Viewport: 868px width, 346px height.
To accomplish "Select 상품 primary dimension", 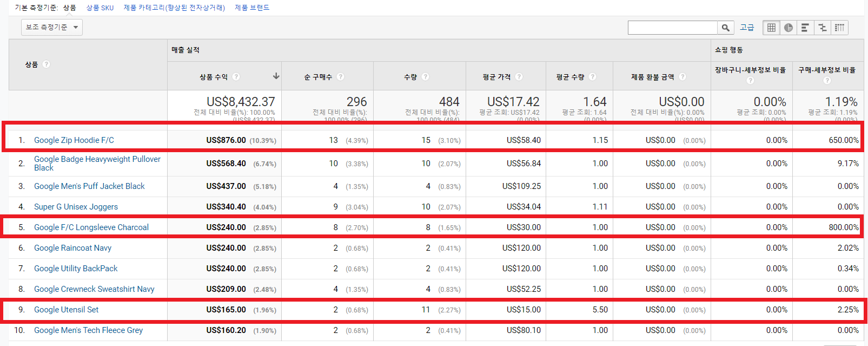I will click(69, 8).
